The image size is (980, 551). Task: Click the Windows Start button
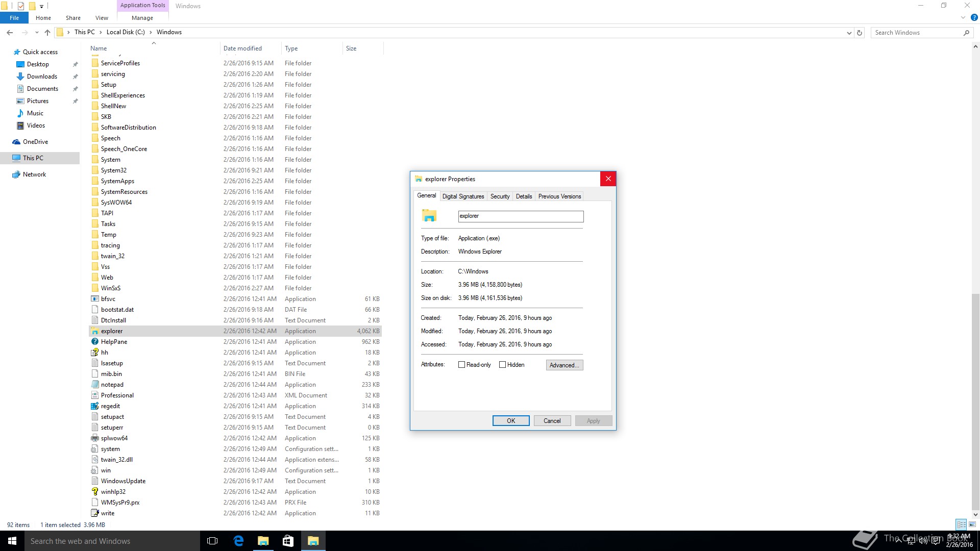tap(12, 541)
